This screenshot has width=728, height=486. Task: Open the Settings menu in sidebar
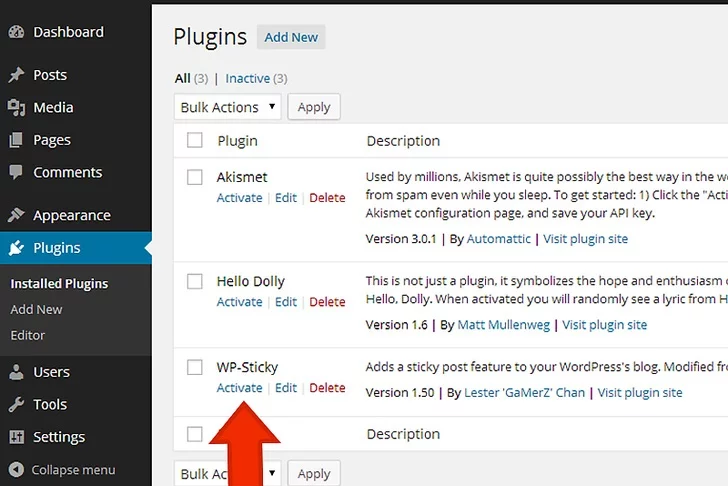(58, 437)
